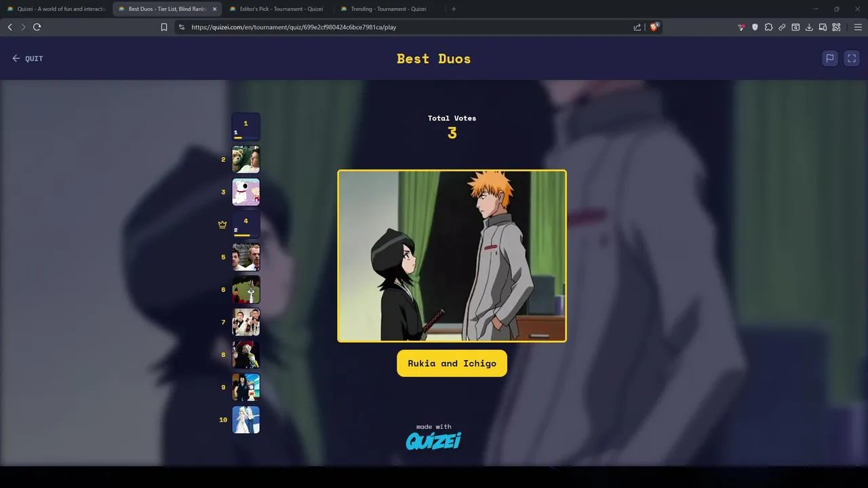This screenshot has width=868, height=488.
Task: Switch to Editor's Pick Tournament tab
Action: pyautogui.click(x=278, y=9)
